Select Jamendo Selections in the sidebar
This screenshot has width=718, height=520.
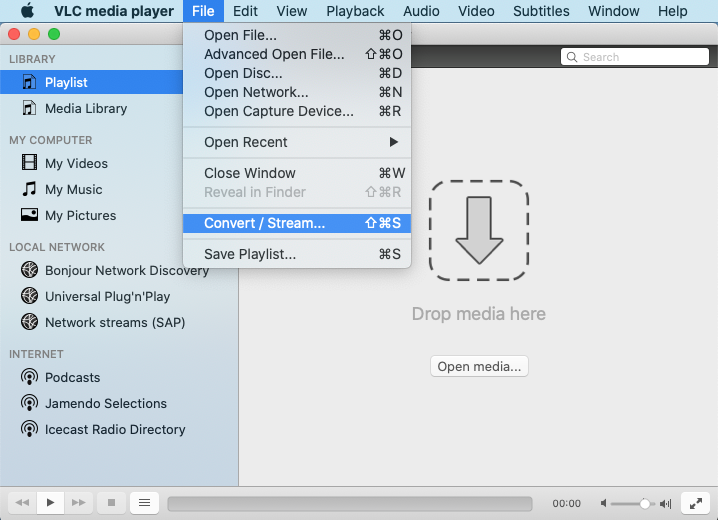pos(119,403)
